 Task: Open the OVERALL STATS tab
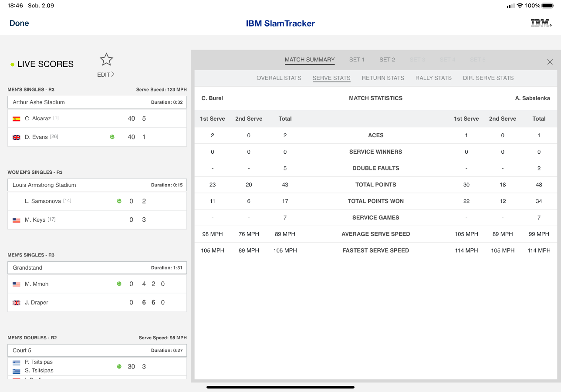coord(279,78)
